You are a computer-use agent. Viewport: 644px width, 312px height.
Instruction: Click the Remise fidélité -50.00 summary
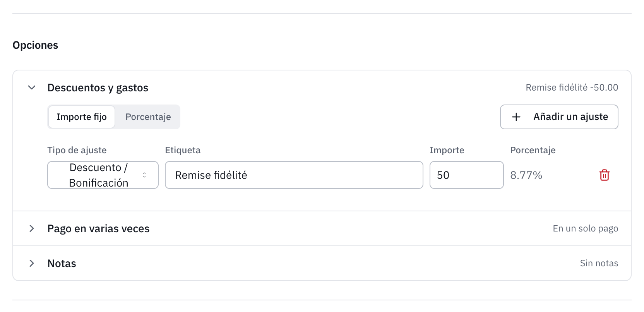pos(572,87)
